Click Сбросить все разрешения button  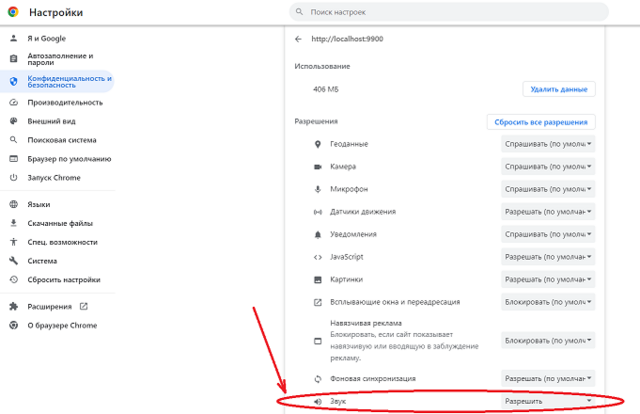[541, 122]
